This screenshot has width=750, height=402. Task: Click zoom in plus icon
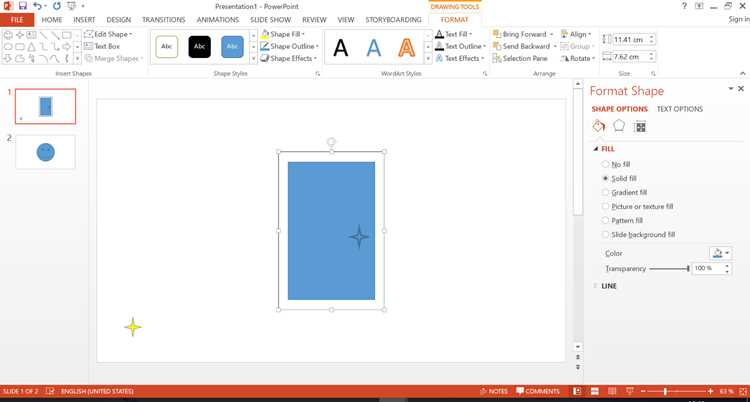point(711,391)
